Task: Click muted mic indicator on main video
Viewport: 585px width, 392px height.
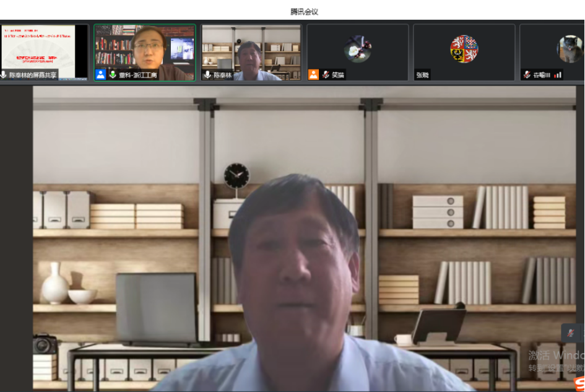Action: (570, 333)
